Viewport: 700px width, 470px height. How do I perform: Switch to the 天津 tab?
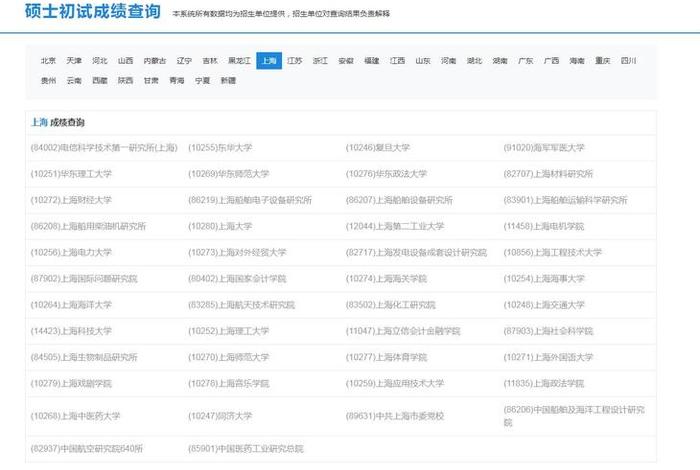[74, 61]
